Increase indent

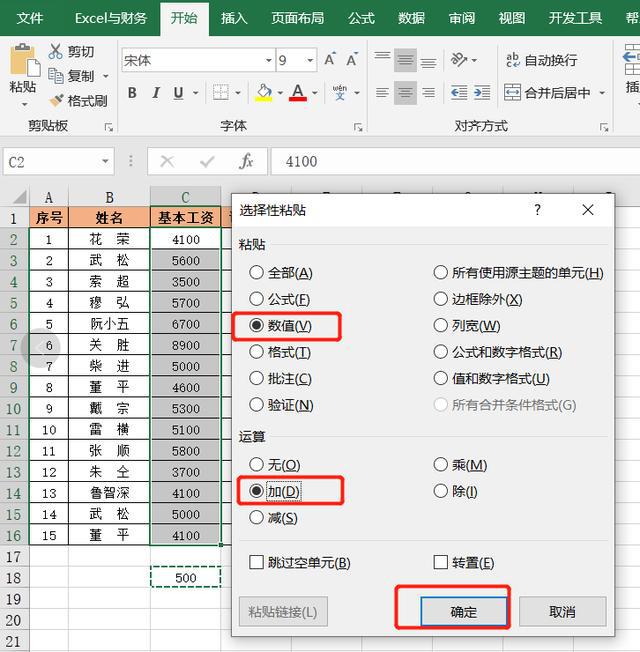[x=482, y=92]
